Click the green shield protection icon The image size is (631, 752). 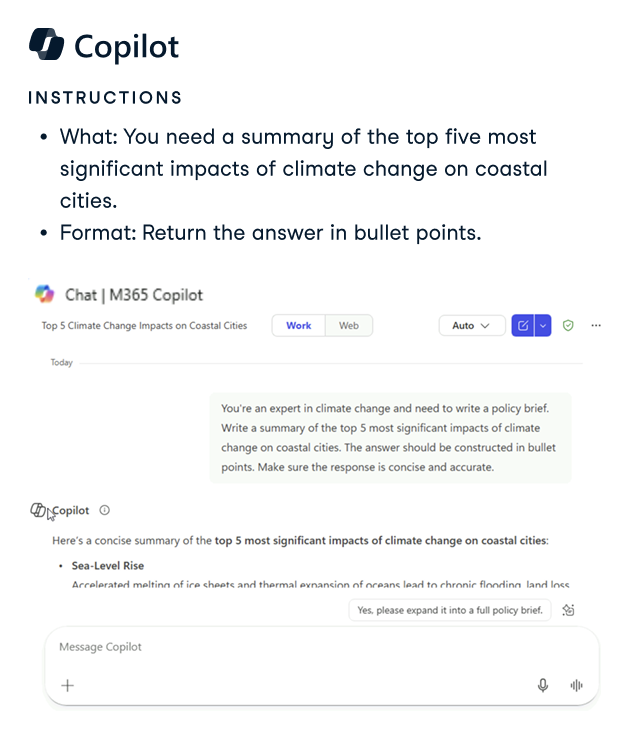pos(568,326)
